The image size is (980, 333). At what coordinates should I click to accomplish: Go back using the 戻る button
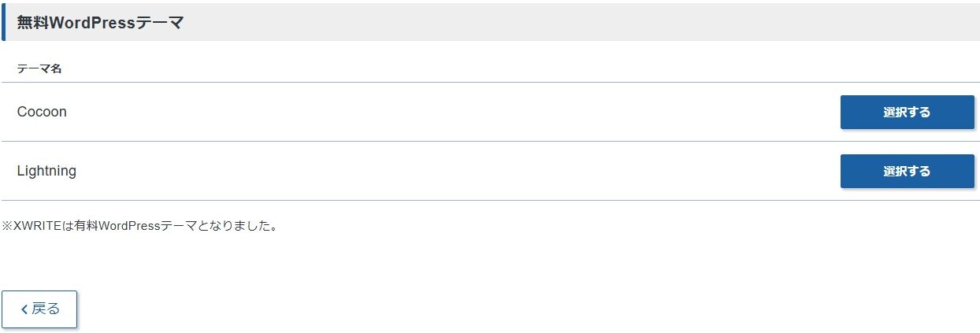(x=39, y=309)
